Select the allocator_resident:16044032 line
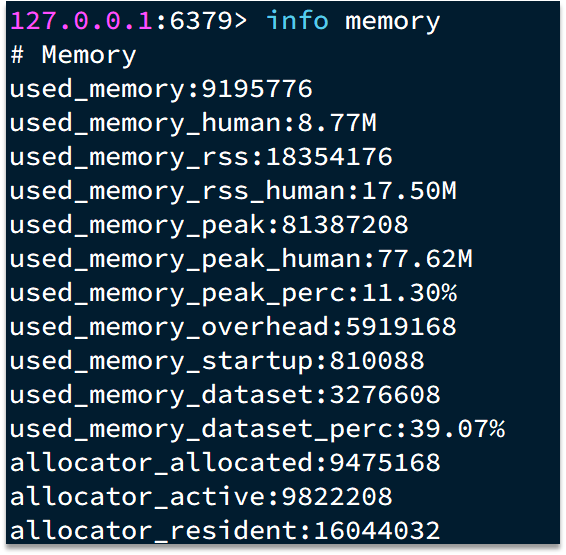Viewport: 566px width, 555px height. [x=225, y=531]
